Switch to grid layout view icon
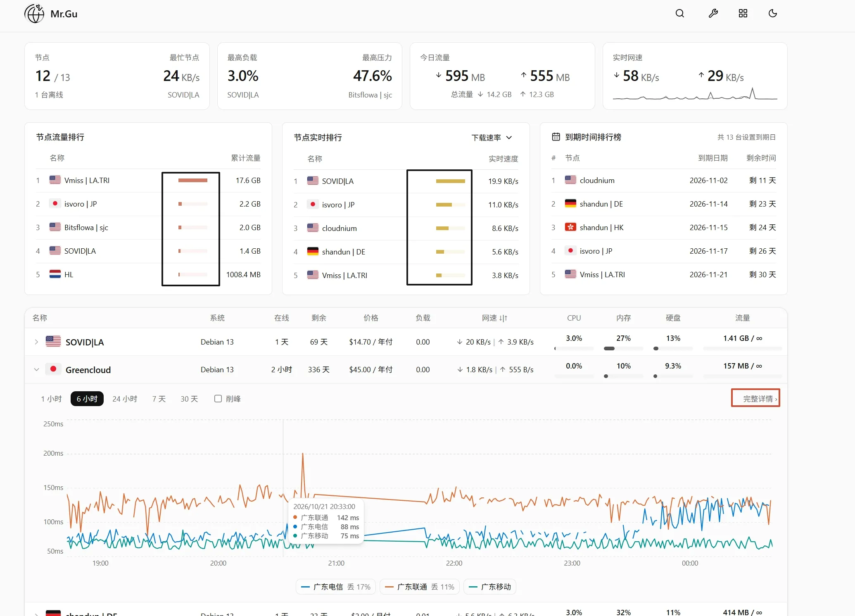Image resolution: width=855 pixels, height=616 pixels. [743, 14]
